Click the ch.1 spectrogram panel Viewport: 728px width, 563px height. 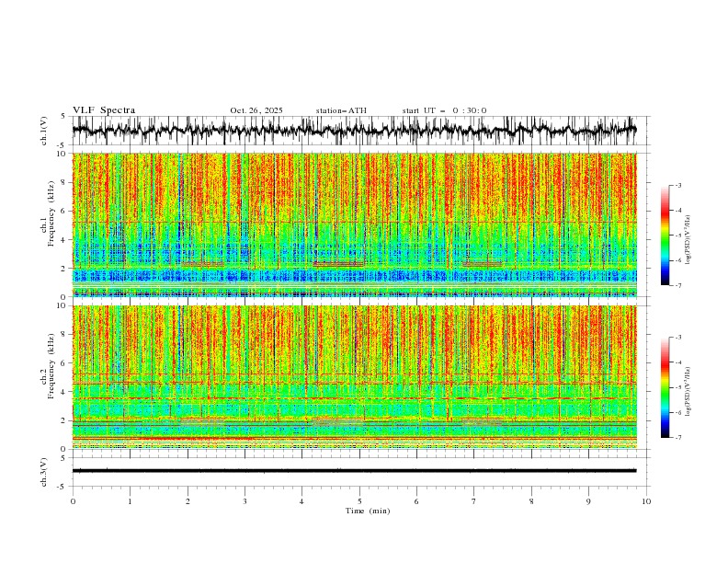tap(354, 224)
